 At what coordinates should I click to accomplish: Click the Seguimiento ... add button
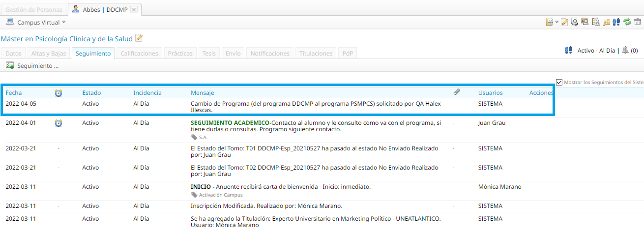(x=32, y=66)
